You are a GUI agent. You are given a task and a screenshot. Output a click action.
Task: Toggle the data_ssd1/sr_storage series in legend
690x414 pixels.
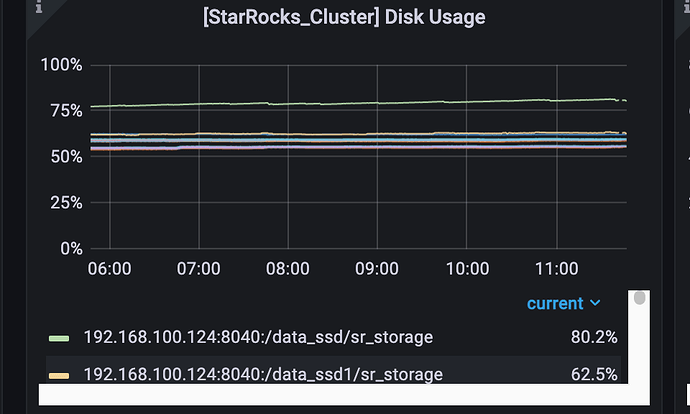coord(263,375)
